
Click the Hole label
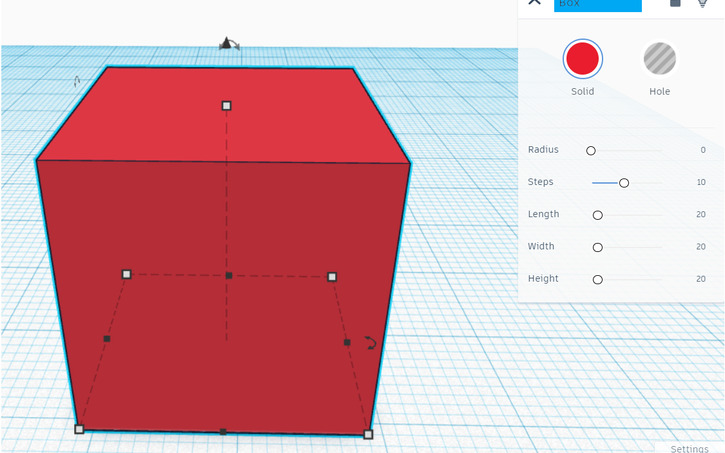tap(659, 92)
